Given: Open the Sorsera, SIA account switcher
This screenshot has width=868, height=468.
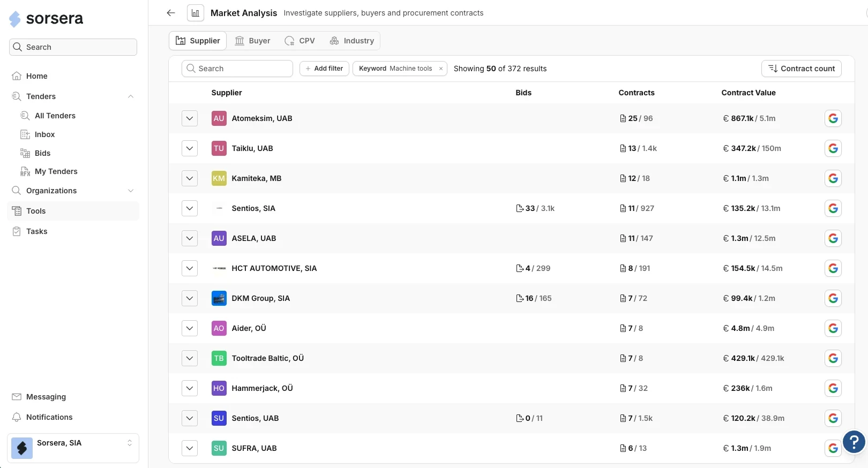Looking at the screenshot, I should coord(73,448).
